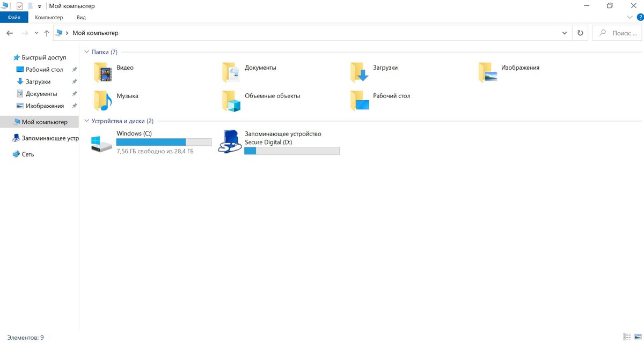Select Запоминающее устр in the navigation pane
This screenshot has height=343, width=644.
click(50, 138)
